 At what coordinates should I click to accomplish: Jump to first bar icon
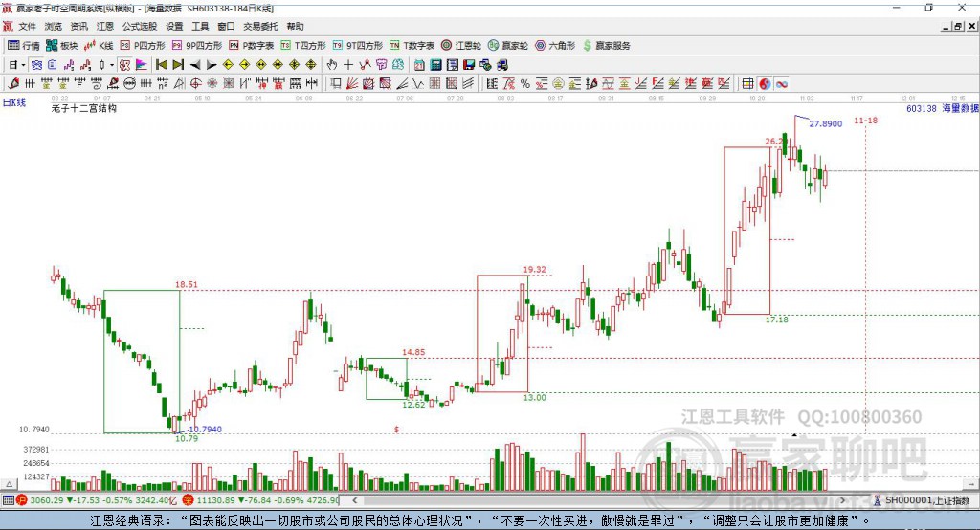[x=161, y=65]
